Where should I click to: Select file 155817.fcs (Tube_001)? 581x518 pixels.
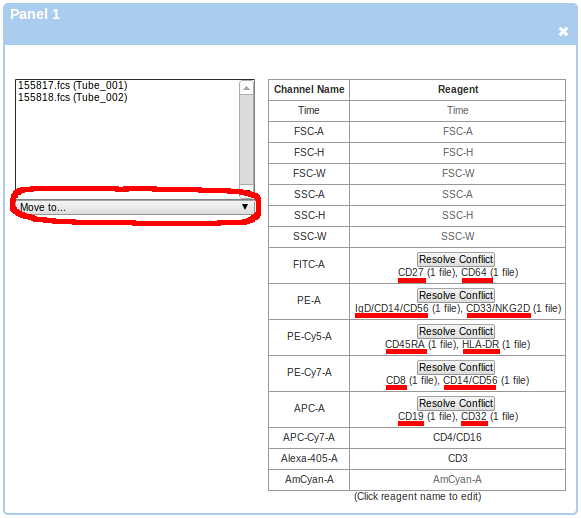73,85
